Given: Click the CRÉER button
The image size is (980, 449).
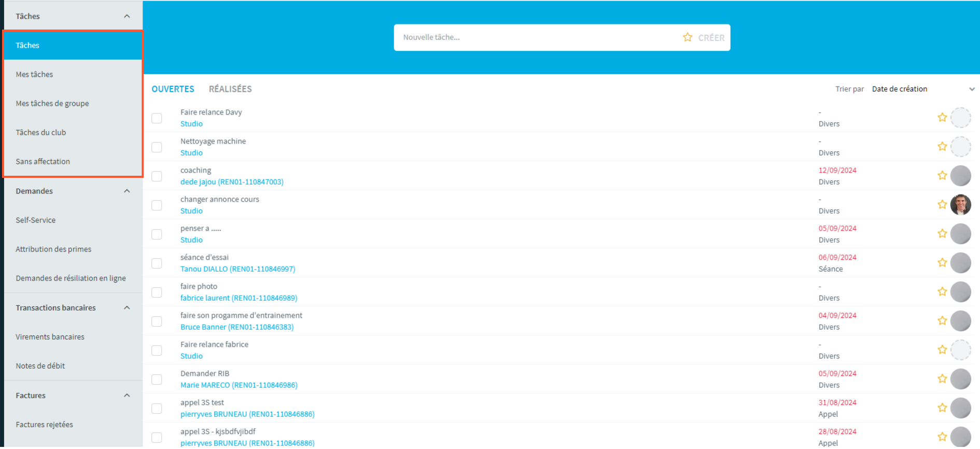Looking at the screenshot, I should coord(711,38).
